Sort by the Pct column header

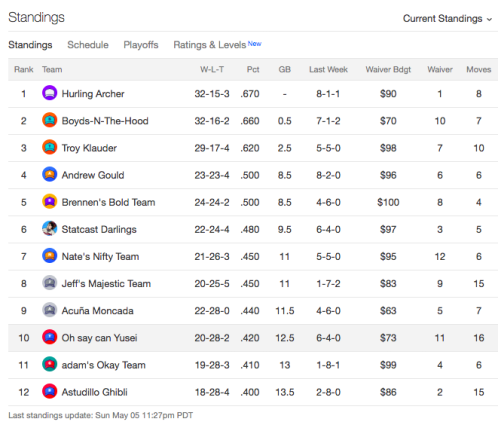253,69
